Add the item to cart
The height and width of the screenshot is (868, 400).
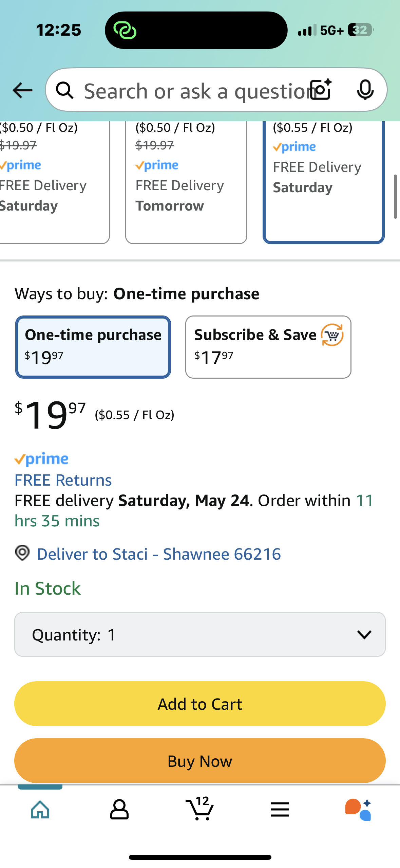point(200,704)
